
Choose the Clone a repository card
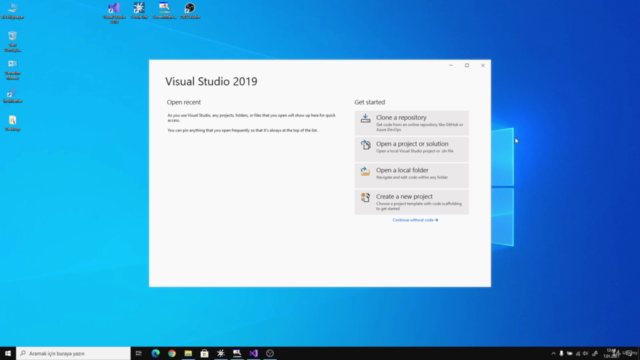[x=411, y=123]
